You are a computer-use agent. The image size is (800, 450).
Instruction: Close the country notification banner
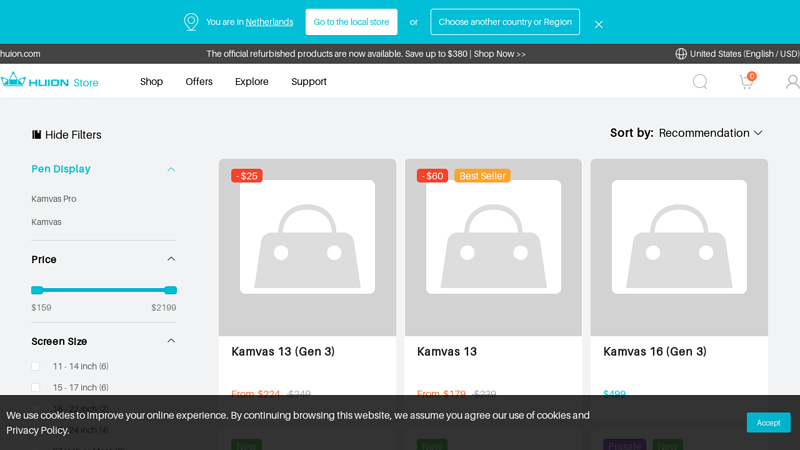598,23
